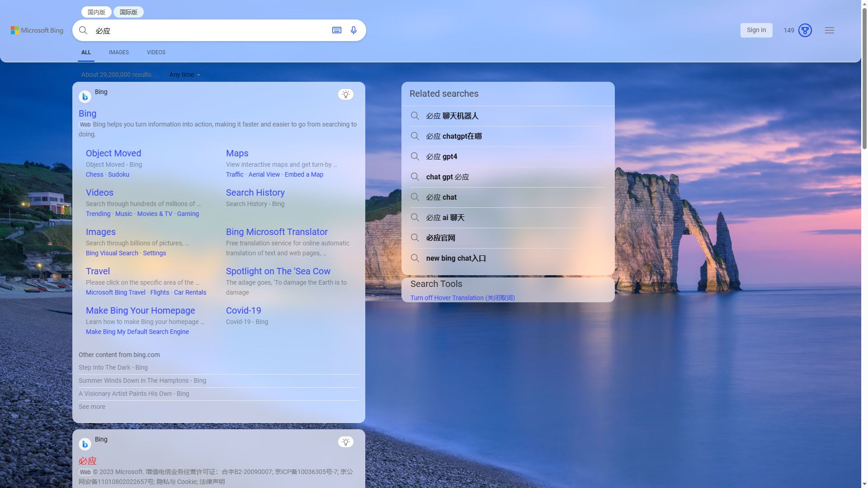Open the on-screen keyboard icon
The image size is (868, 488).
coord(337,30)
